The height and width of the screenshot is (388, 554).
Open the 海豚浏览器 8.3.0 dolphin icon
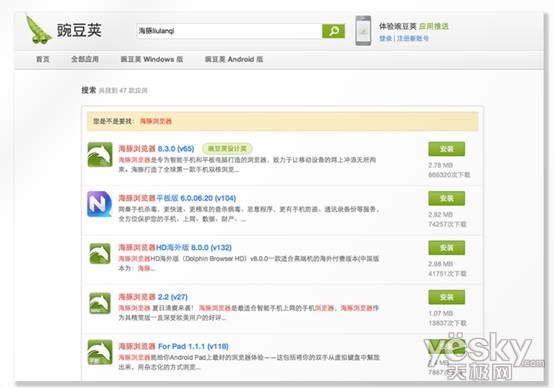(x=100, y=154)
